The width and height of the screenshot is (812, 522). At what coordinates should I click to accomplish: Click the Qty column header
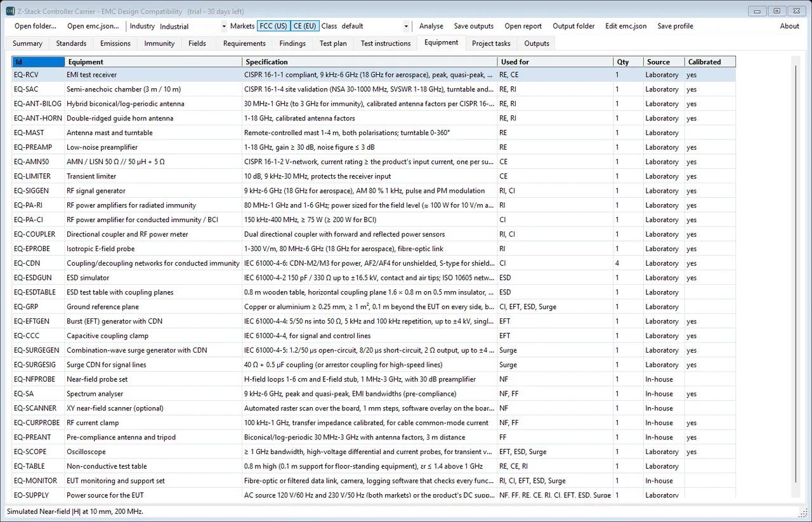pyautogui.click(x=628, y=62)
